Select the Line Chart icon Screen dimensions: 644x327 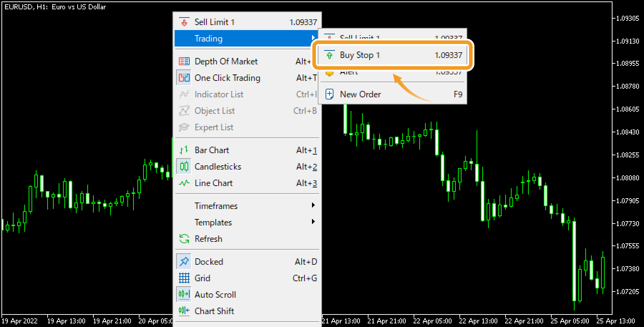click(184, 183)
